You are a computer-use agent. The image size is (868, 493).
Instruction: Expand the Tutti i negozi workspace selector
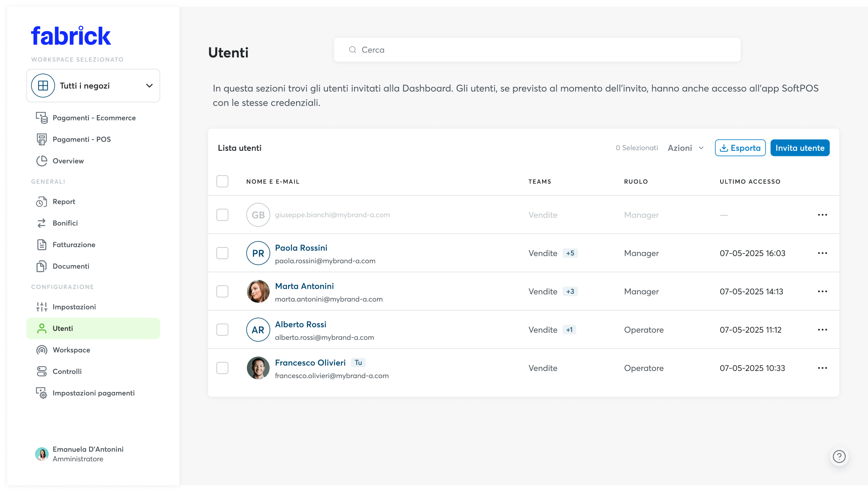(93, 86)
